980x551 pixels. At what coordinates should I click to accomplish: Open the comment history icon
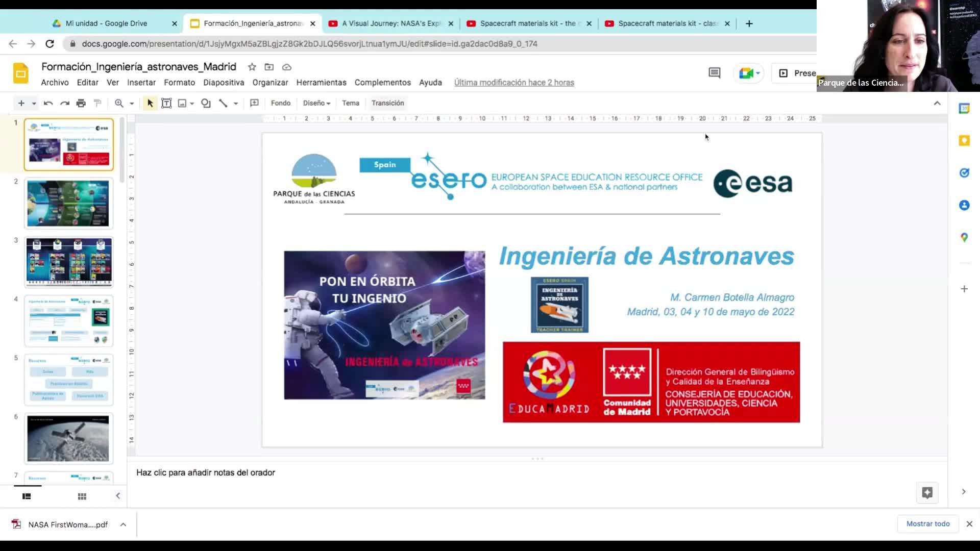pyautogui.click(x=715, y=73)
